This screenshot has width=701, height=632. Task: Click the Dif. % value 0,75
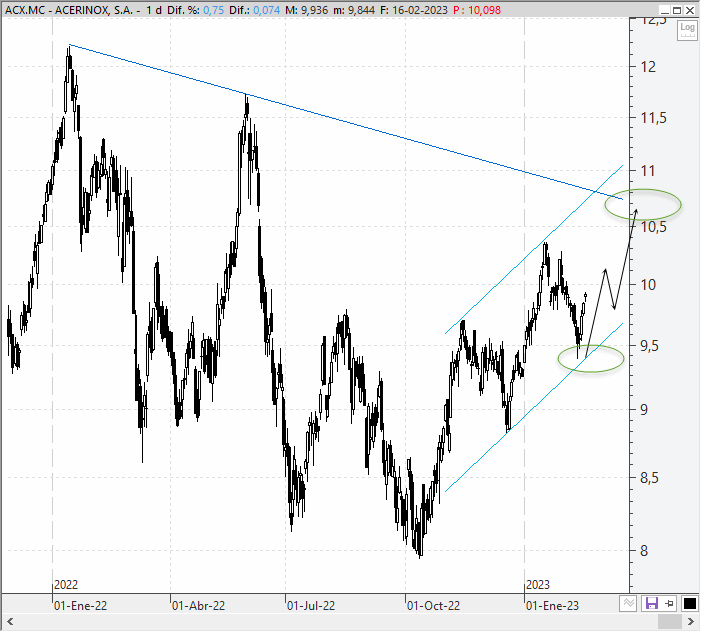coord(213,10)
